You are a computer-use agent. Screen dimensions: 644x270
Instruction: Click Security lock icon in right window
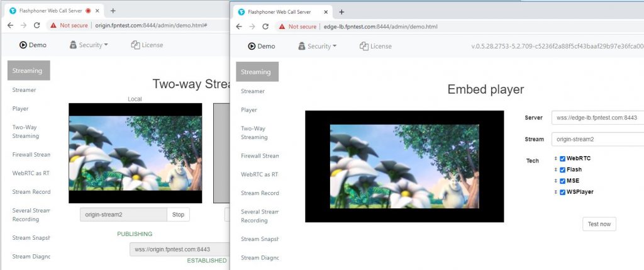coord(302,46)
